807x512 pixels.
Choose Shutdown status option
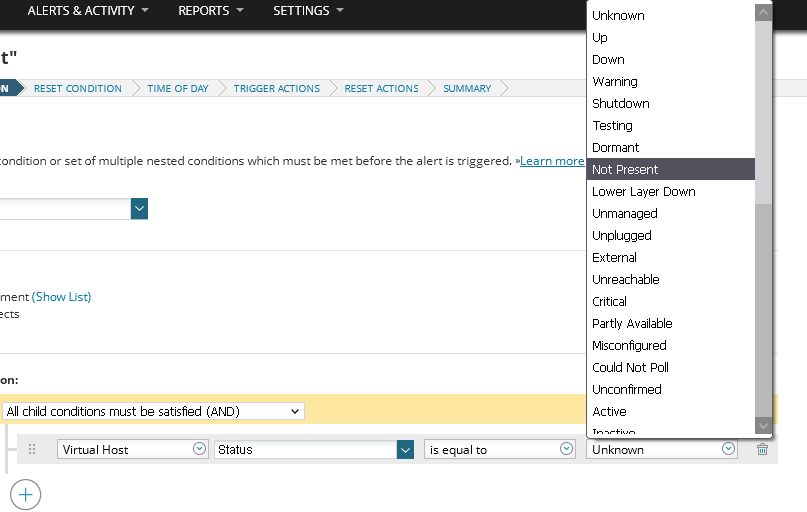pos(671,103)
